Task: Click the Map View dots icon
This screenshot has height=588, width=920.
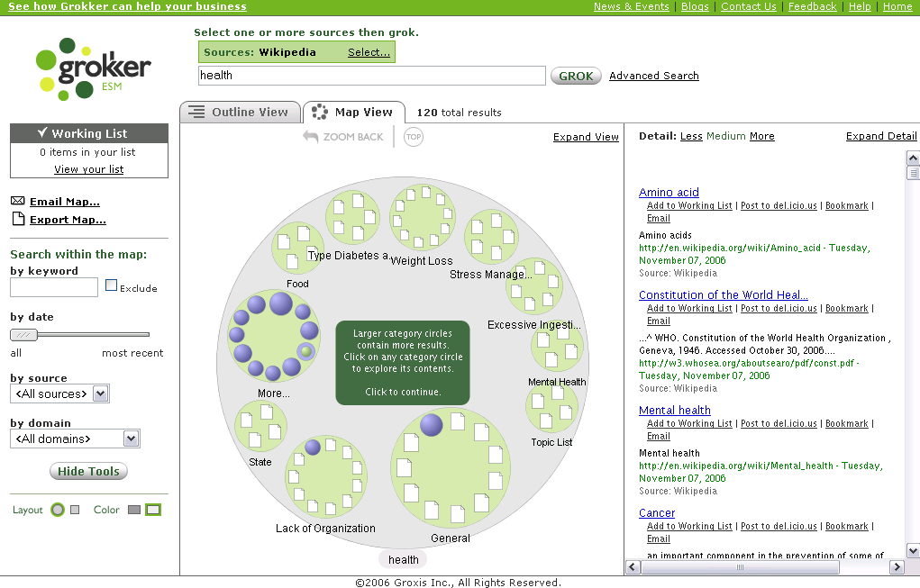Action: (320, 112)
